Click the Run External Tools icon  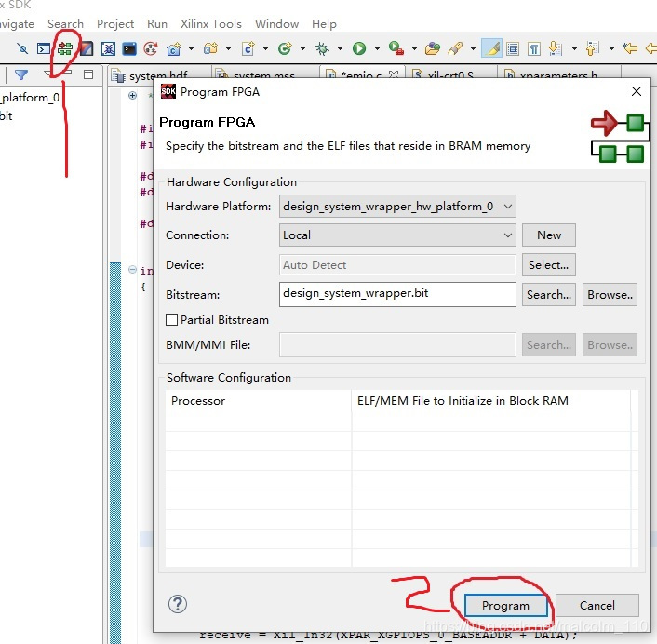pyautogui.click(x=396, y=49)
